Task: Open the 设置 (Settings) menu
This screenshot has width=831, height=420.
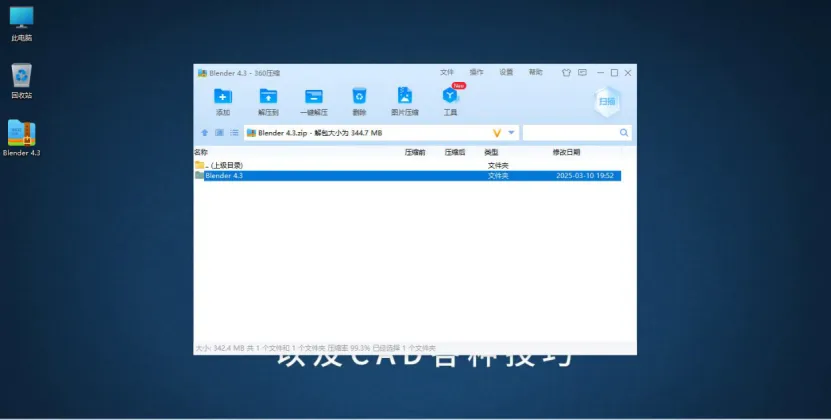Action: (506, 72)
